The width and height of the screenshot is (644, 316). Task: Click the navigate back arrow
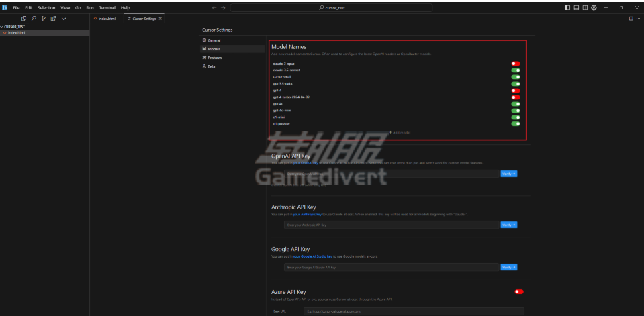click(214, 7)
